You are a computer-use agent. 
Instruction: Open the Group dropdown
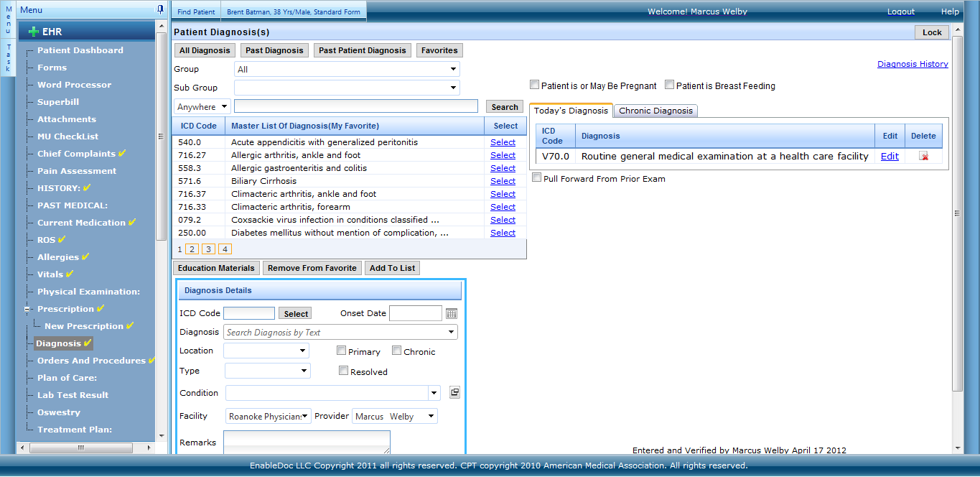(x=347, y=70)
